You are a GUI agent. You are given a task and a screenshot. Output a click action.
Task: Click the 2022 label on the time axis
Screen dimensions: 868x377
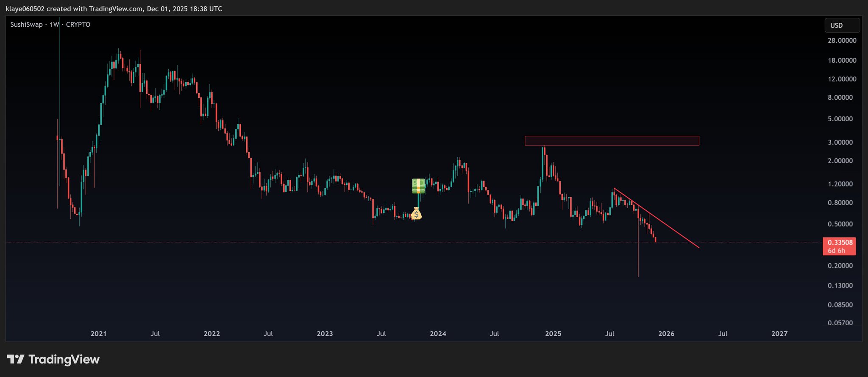tap(212, 334)
